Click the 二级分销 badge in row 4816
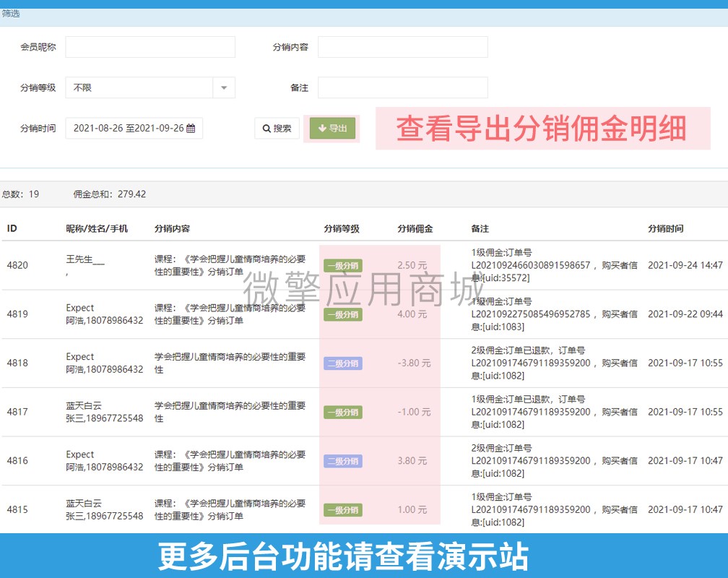This screenshot has height=578, width=728. [343, 461]
